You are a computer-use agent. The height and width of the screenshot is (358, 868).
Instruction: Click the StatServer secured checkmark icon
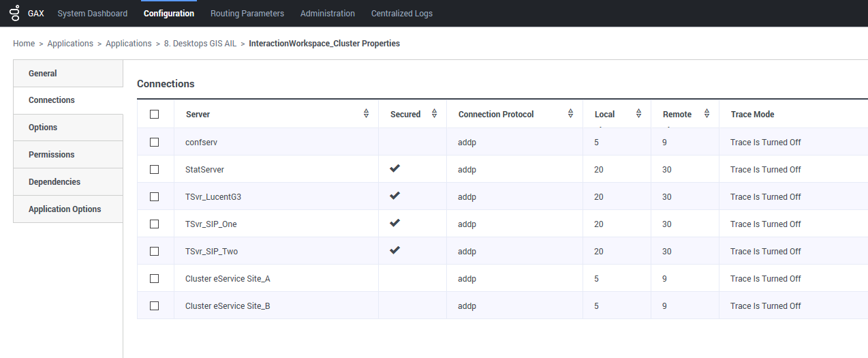coord(394,168)
